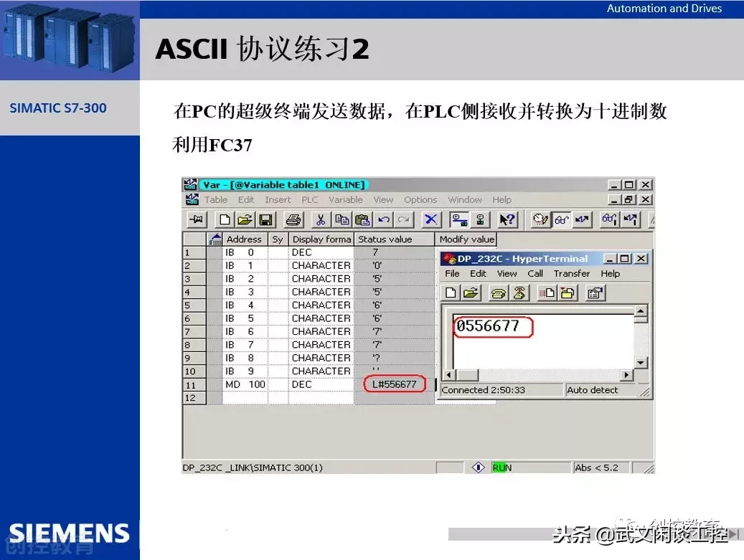Click HyperTerminal scroll left arrow
This screenshot has width=744, height=560.
449,374
